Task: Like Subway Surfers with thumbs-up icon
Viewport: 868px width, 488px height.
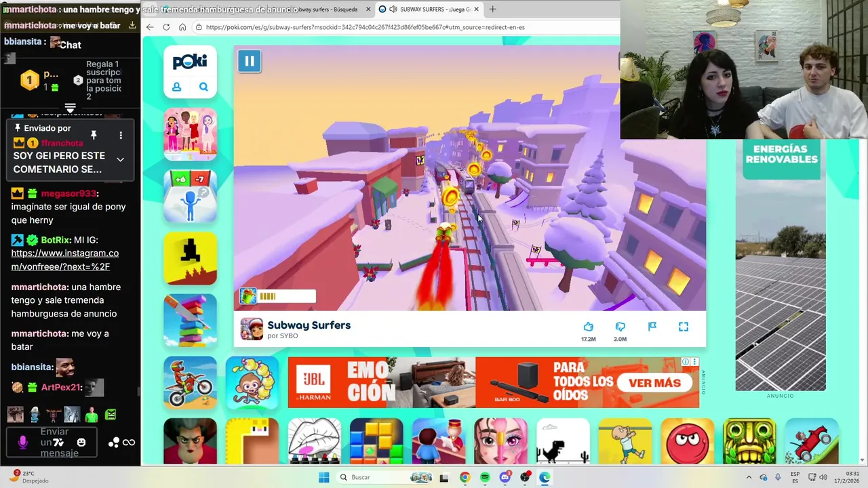Action: click(588, 327)
